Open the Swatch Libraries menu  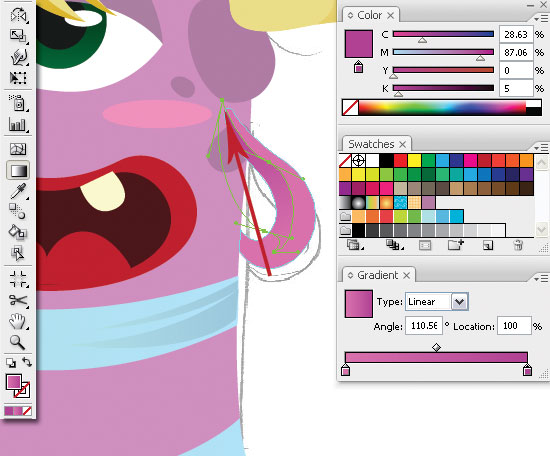pyautogui.click(x=354, y=245)
